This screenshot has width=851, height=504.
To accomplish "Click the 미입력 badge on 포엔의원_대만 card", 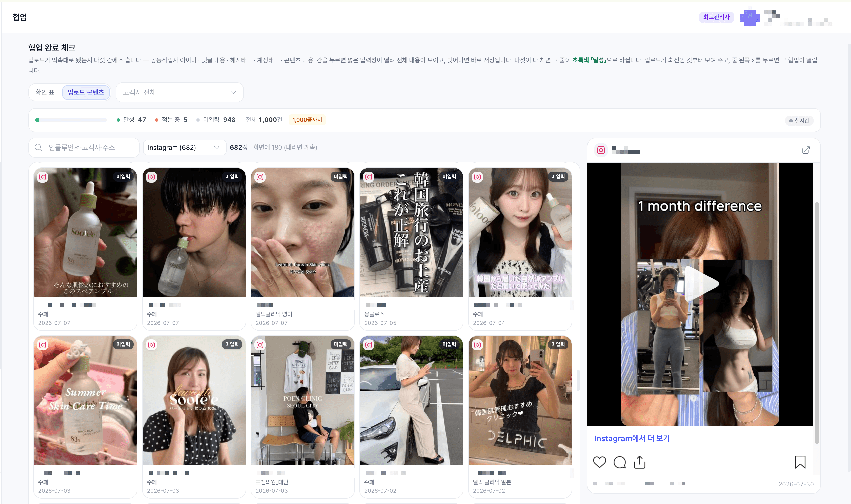I will coord(340,344).
